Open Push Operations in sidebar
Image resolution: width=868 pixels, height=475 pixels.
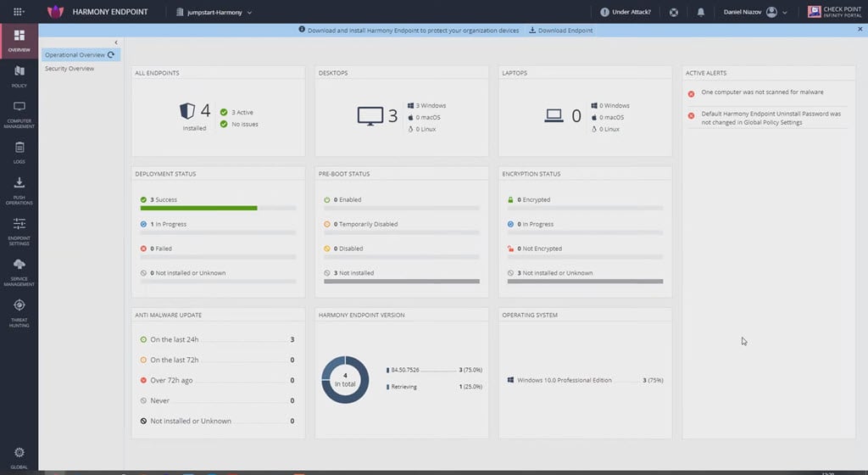click(x=19, y=188)
